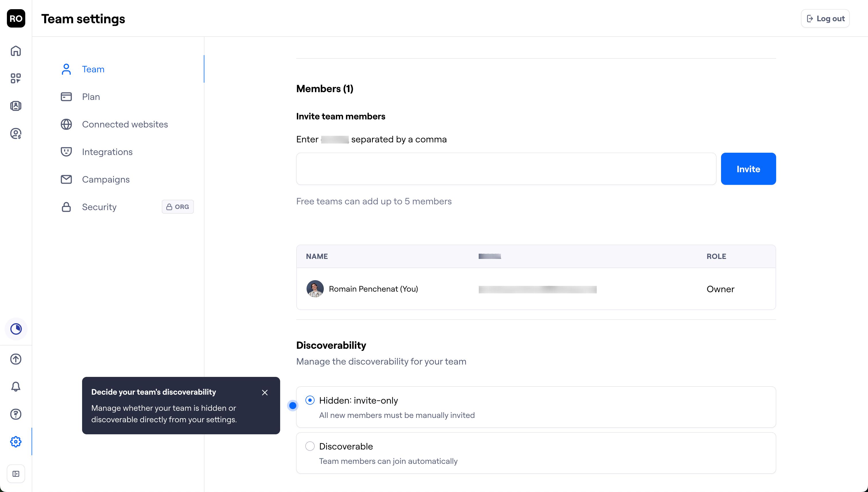Click the blue tooltip beacon dot
868x492 pixels.
[x=293, y=406]
